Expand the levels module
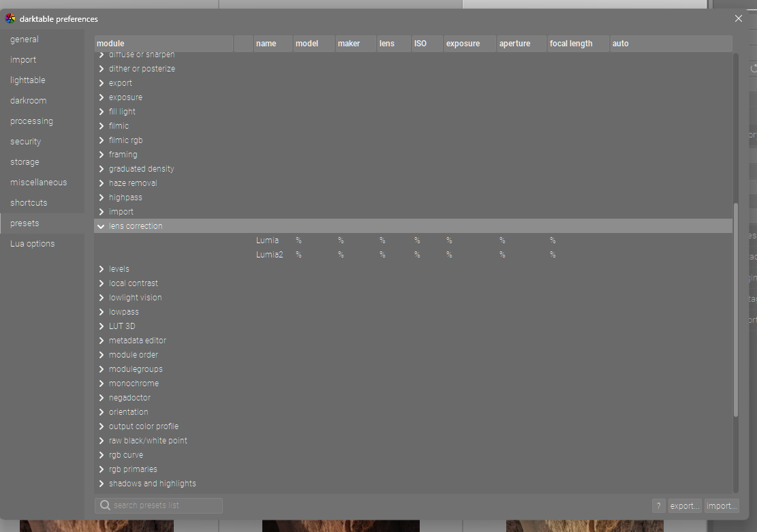Image resolution: width=757 pixels, height=532 pixels. click(x=102, y=269)
